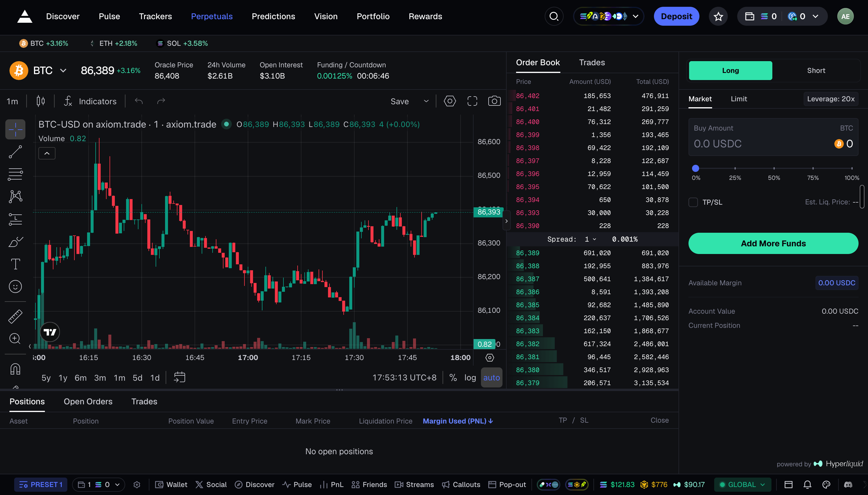Click Add More Funds button
The height and width of the screenshot is (495, 868).
773,243
